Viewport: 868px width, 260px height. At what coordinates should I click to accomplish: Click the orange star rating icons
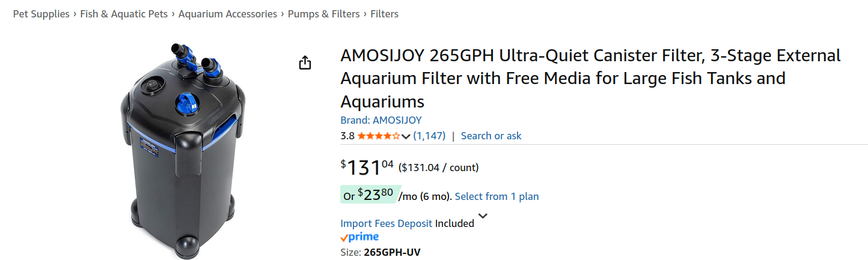click(x=378, y=136)
